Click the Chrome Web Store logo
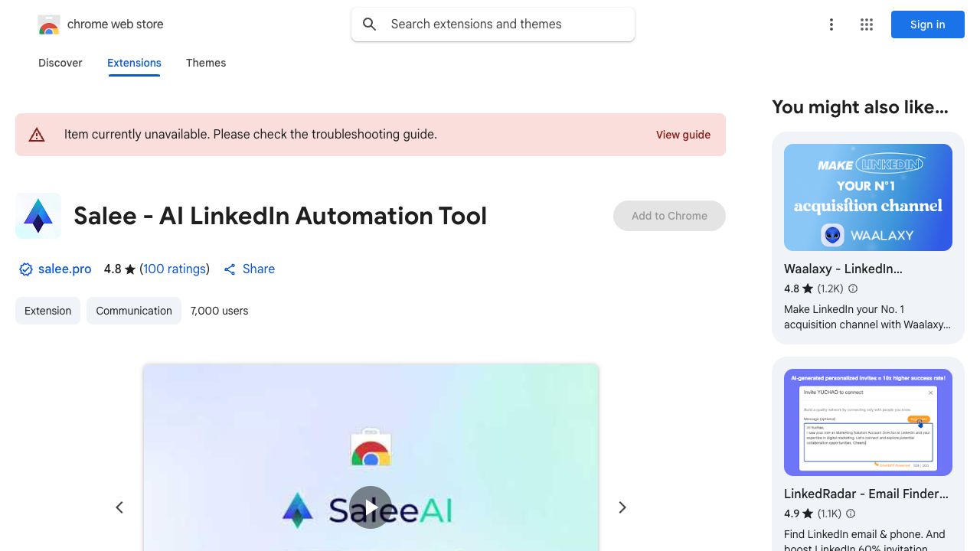The width and height of the screenshot is (980, 551). (x=49, y=24)
